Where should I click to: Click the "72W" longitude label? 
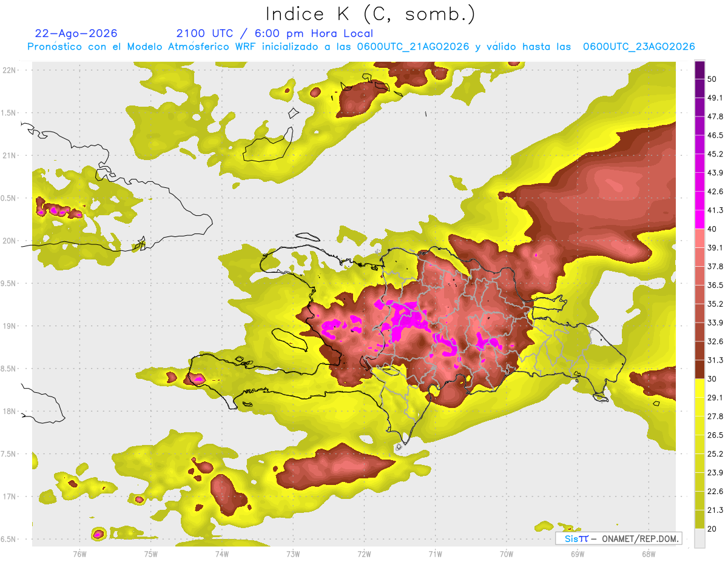[364, 554]
